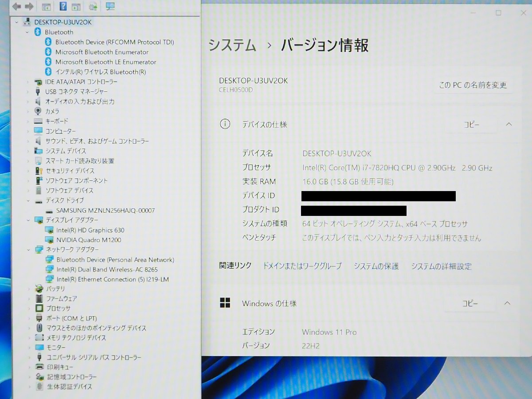The width and height of the screenshot is (532, 399).
Task: Click the Forward arrow in Device Manager toolbar
Action: click(29, 6)
